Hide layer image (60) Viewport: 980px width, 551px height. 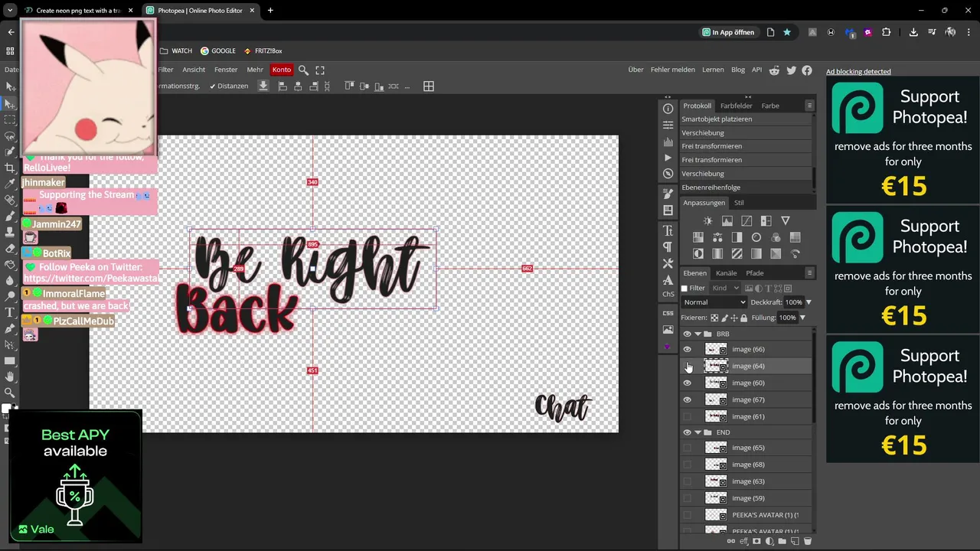coord(687,383)
